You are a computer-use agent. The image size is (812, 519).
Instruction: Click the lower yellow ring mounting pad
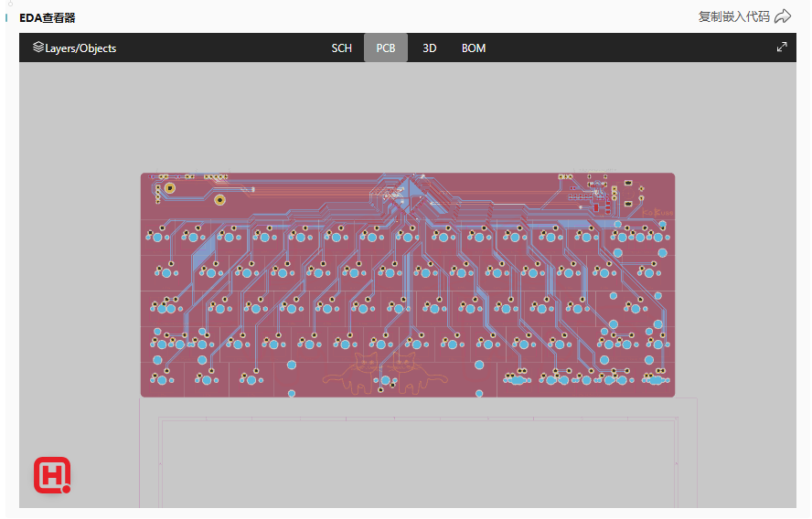tap(219, 200)
